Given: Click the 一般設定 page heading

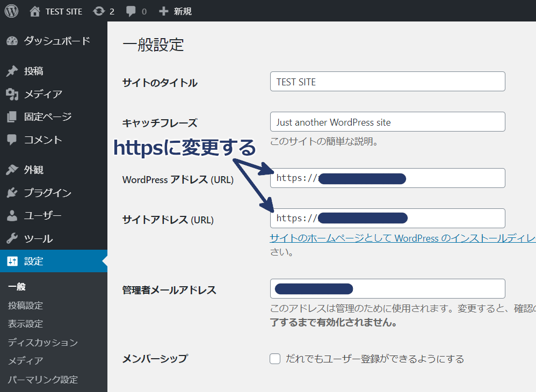Looking at the screenshot, I should coord(153,45).
